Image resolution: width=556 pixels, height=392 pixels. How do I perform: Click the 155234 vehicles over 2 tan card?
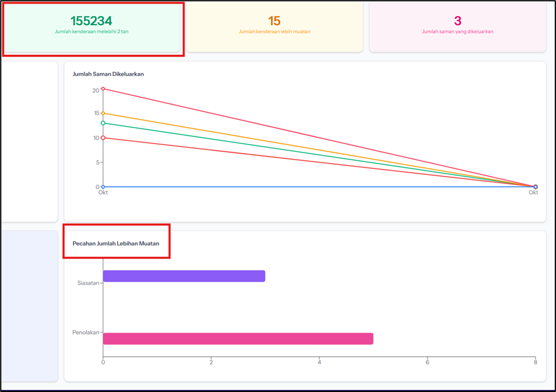point(91,26)
